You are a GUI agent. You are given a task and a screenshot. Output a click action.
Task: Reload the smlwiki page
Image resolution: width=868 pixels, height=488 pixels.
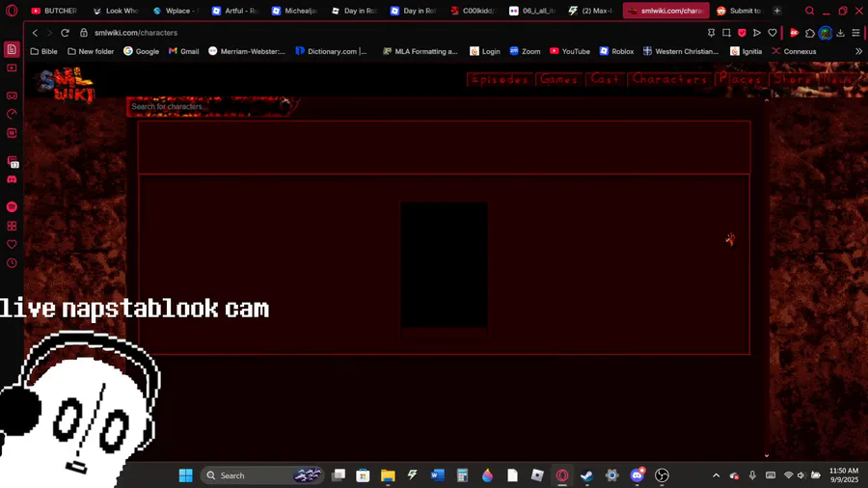pyautogui.click(x=65, y=33)
